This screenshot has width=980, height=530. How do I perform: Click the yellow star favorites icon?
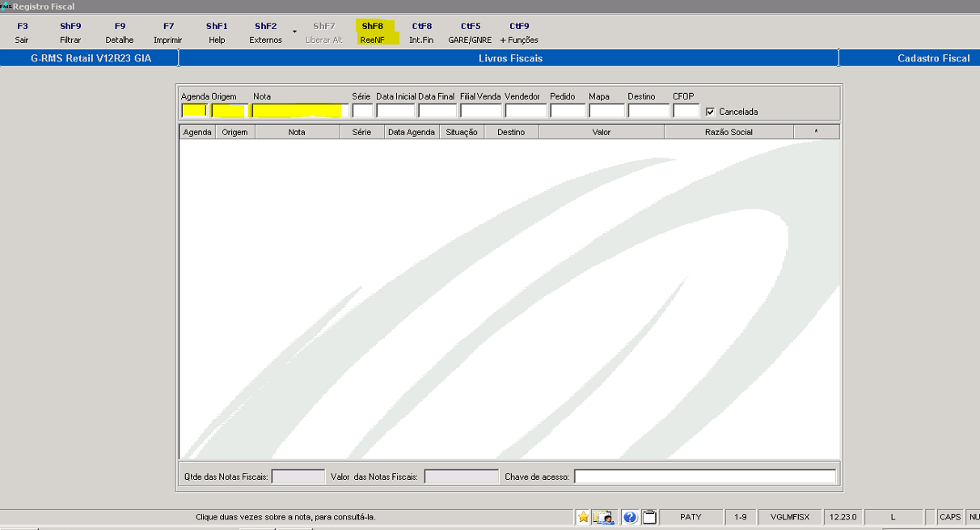click(583, 517)
